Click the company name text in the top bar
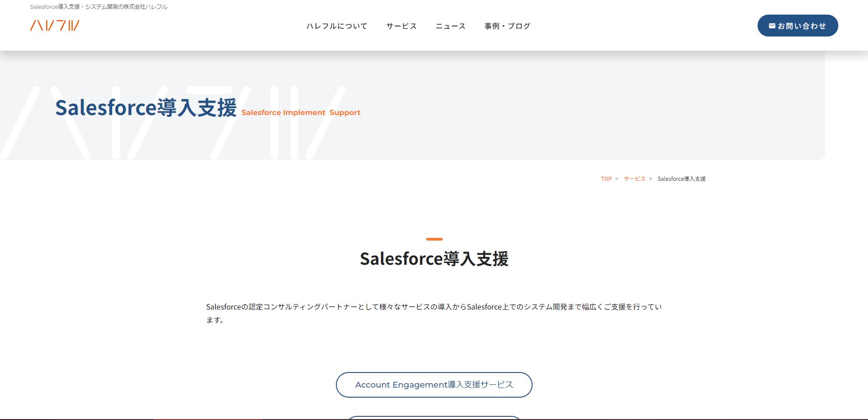 (99, 7)
